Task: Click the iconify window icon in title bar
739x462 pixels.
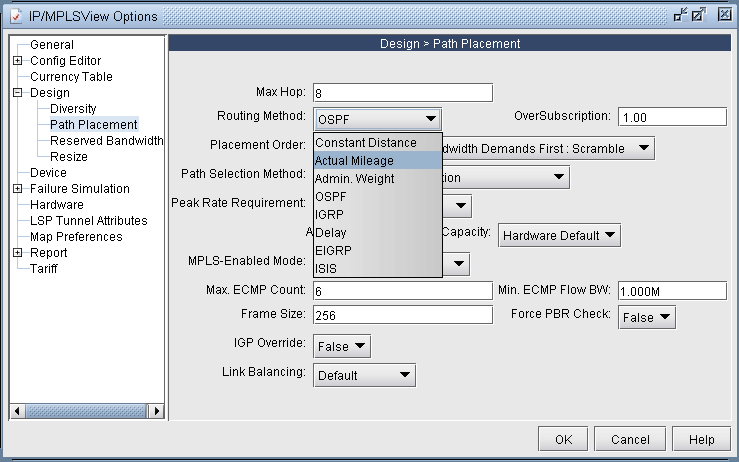Action: click(680, 14)
